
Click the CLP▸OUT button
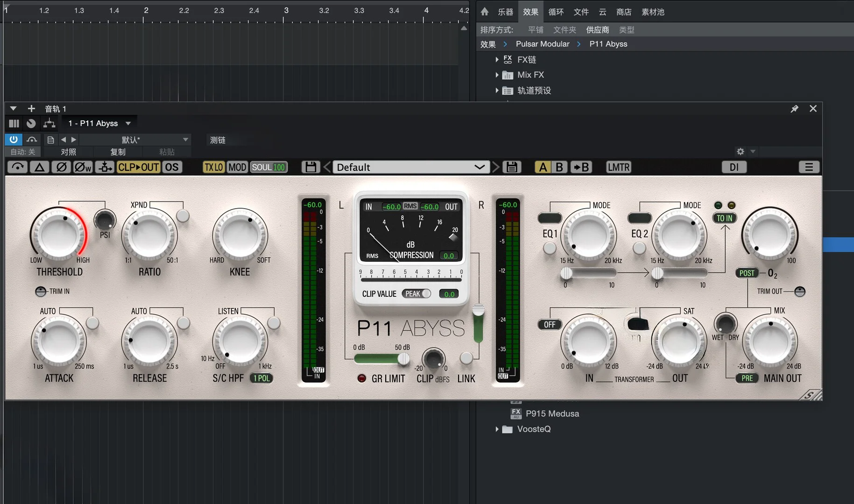pyautogui.click(x=138, y=167)
